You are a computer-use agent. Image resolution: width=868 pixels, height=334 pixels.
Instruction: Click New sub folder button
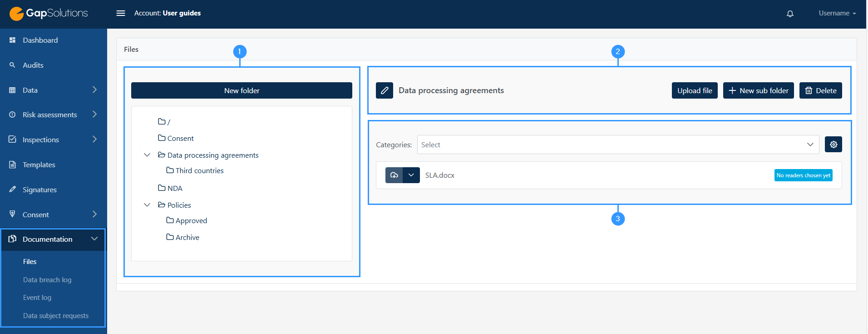pyautogui.click(x=758, y=90)
